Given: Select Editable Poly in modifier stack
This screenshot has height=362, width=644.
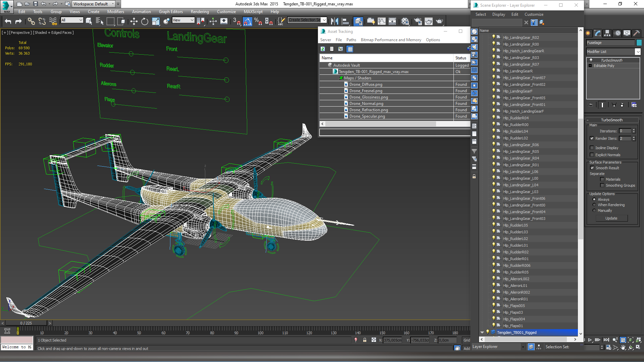Looking at the screenshot, I should (604, 66).
